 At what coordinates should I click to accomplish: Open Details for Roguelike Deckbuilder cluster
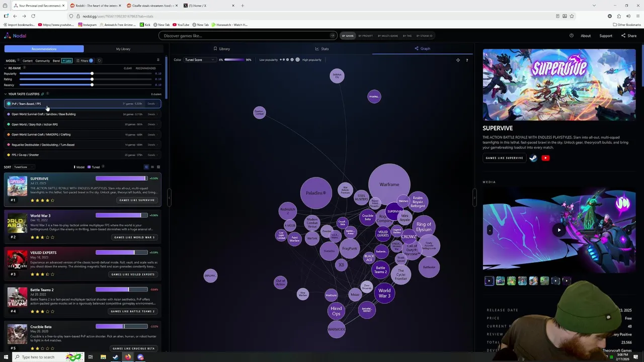coord(151,145)
